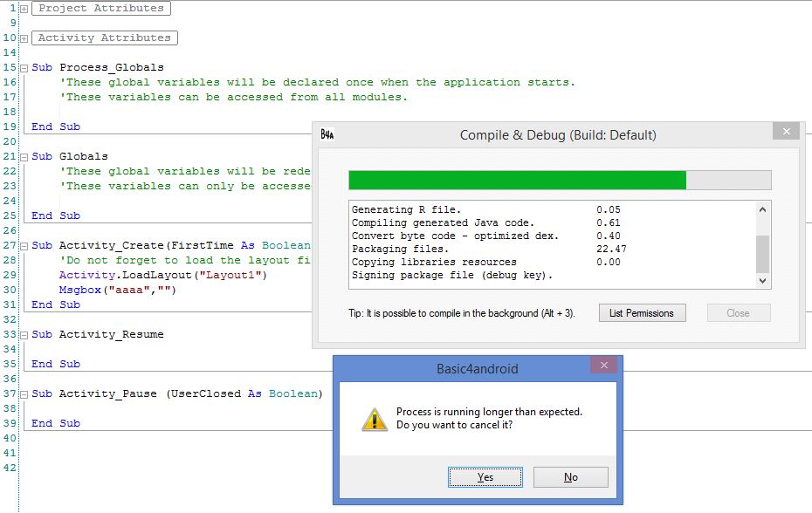Click the 'End Sub' on line 19

(56, 127)
